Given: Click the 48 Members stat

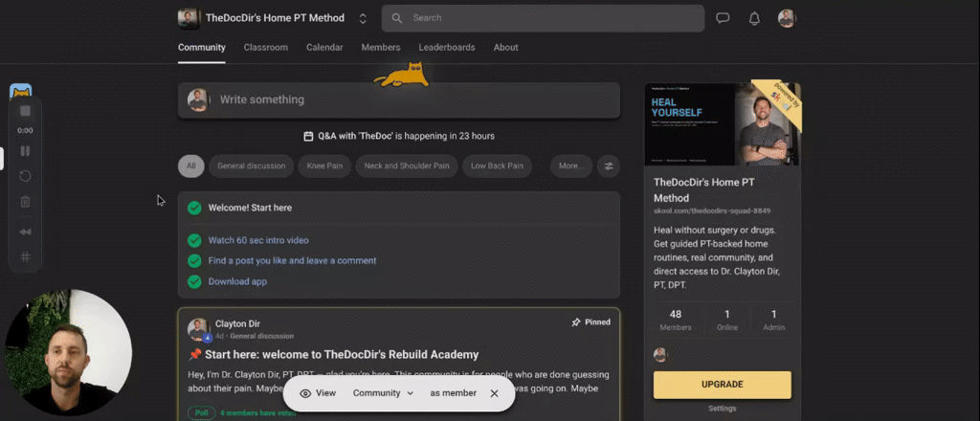Looking at the screenshot, I should (x=676, y=320).
